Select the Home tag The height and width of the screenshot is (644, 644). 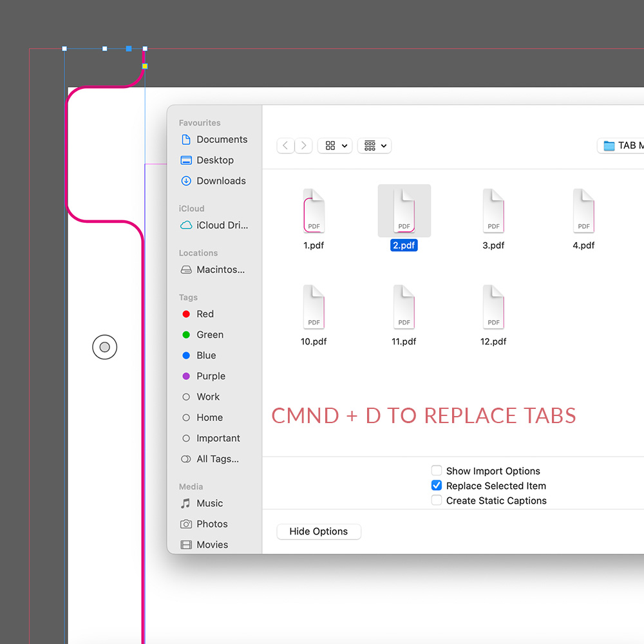click(202, 417)
